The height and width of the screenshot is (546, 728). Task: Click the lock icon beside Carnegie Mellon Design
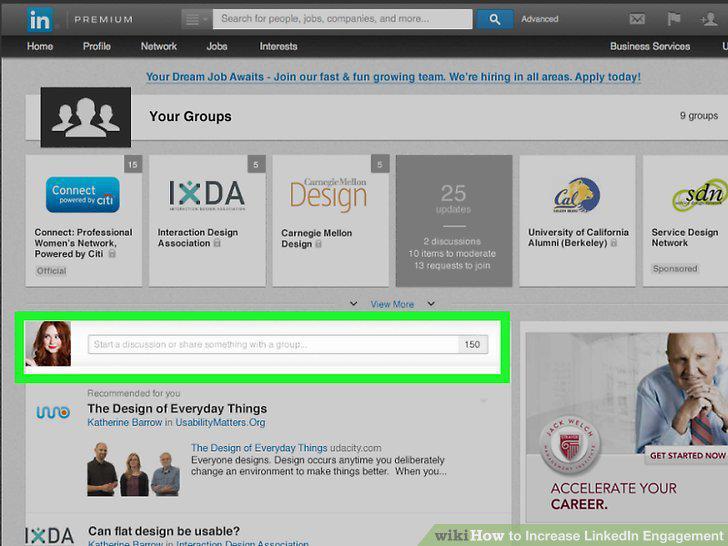click(318, 244)
